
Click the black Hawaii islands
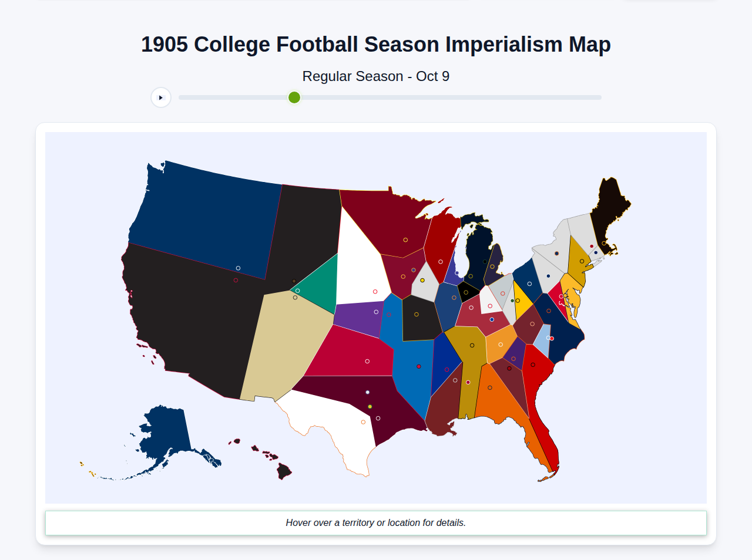click(284, 470)
